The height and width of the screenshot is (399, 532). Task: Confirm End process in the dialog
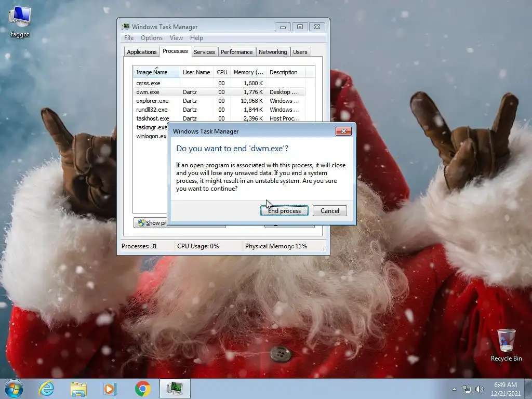pos(284,211)
